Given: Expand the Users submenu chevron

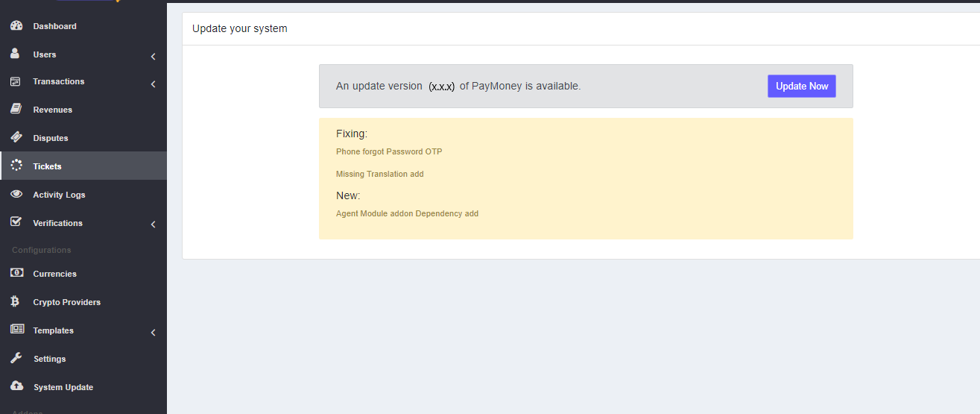Looking at the screenshot, I should pos(153,56).
